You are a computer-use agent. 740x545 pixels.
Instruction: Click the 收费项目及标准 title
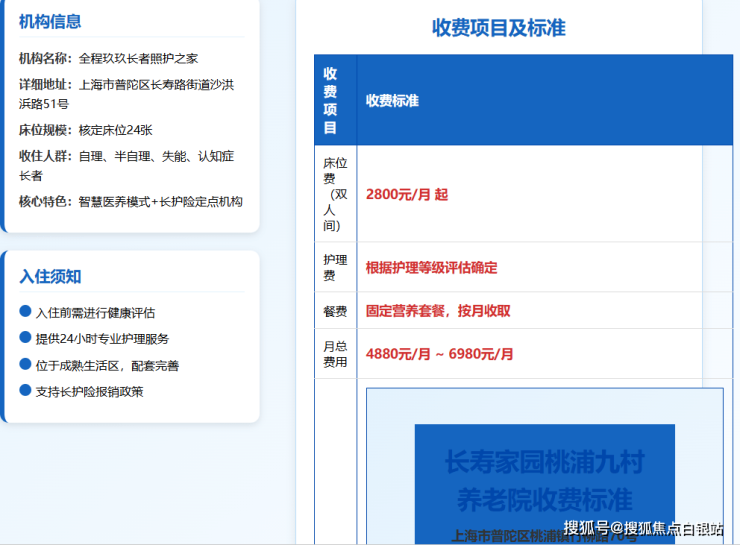click(499, 28)
